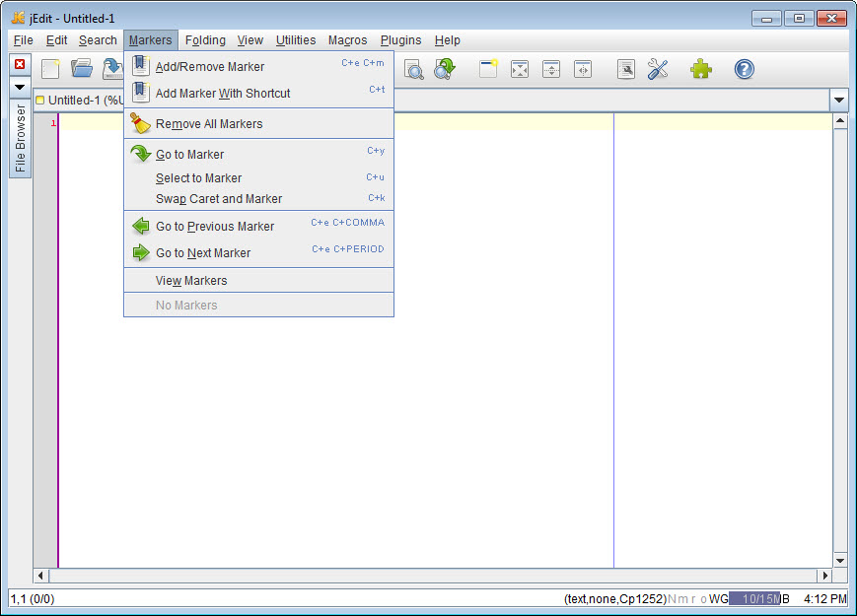
Task: Expand the buffer switcher dropdown
Action: (x=838, y=100)
